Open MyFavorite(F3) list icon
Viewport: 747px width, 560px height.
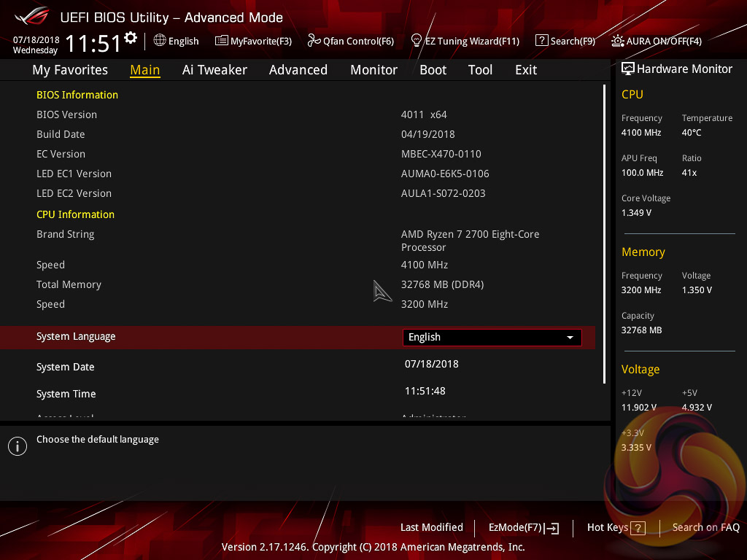tap(221, 41)
